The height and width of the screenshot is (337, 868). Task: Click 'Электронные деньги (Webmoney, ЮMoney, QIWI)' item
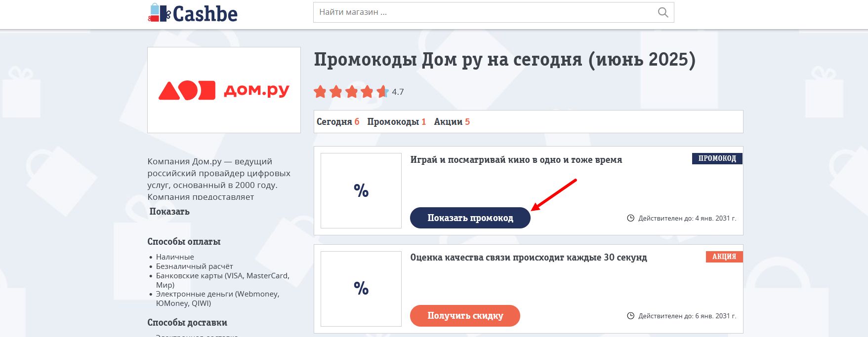218,299
